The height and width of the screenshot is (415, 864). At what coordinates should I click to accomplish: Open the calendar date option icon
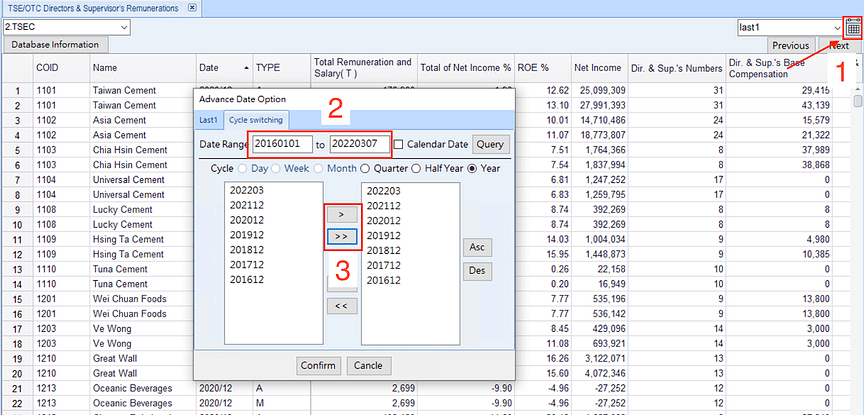click(x=853, y=28)
